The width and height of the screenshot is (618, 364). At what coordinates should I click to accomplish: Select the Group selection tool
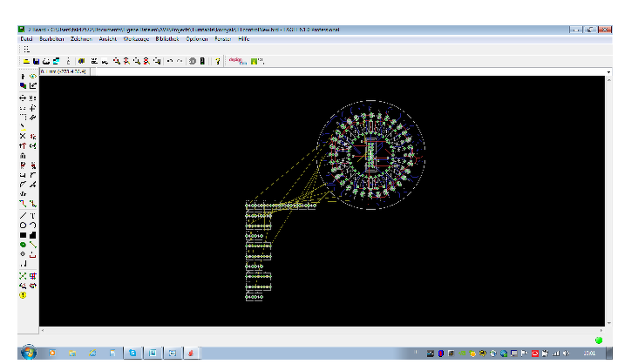tap(23, 117)
